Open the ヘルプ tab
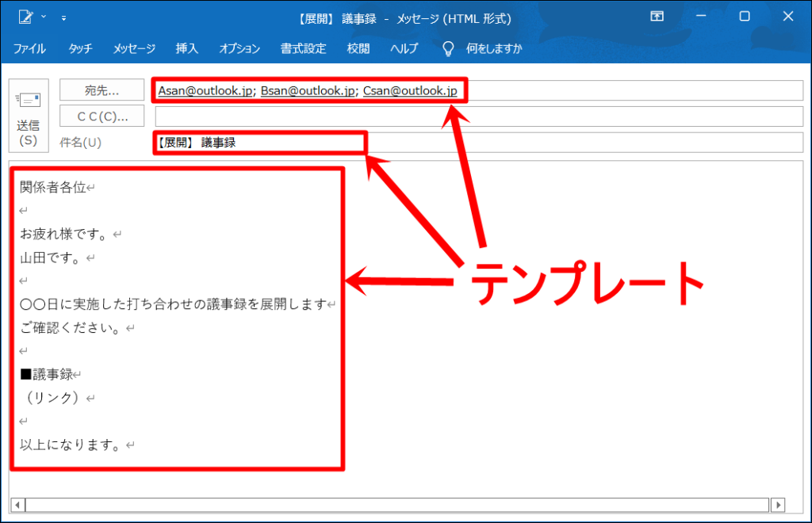Viewport: 812px width, 523px height. pyautogui.click(x=404, y=49)
